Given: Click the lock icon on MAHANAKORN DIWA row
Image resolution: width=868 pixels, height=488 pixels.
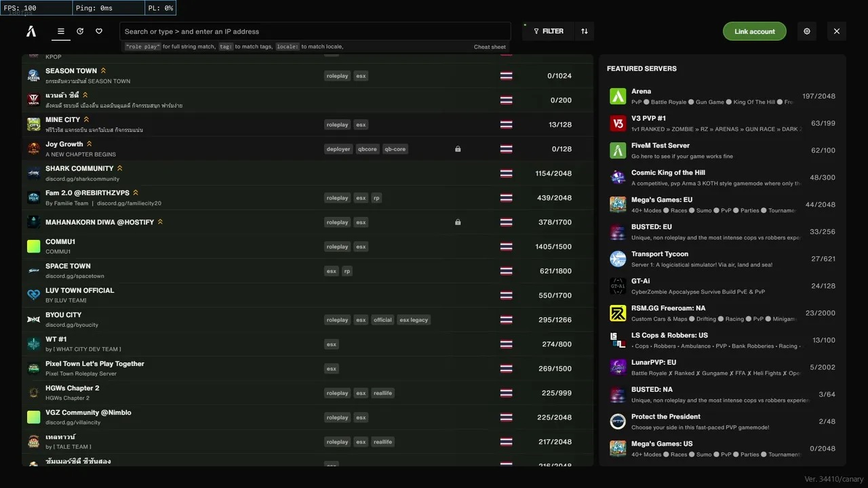Looking at the screenshot, I should point(458,222).
